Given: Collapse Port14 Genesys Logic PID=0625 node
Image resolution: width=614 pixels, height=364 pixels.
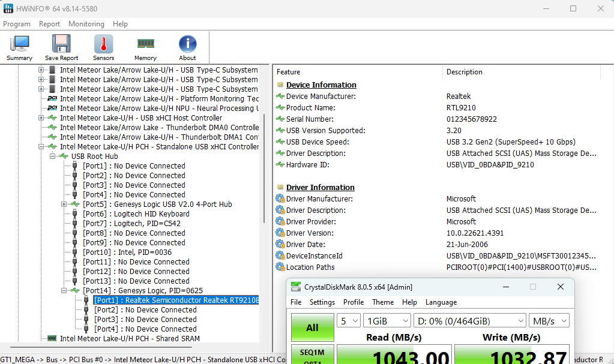Looking at the screenshot, I should tap(64, 290).
